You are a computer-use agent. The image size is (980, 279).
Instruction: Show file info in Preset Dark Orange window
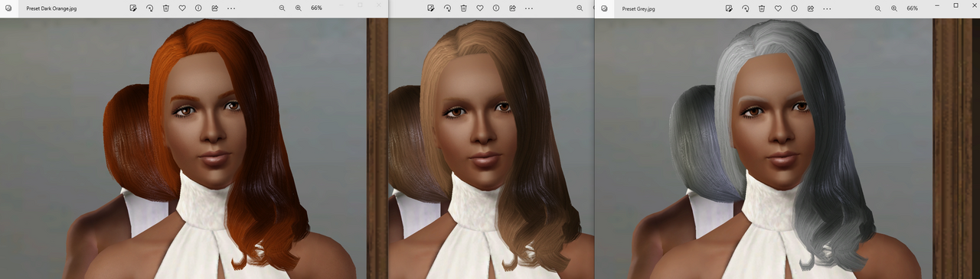click(x=198, y=8)
